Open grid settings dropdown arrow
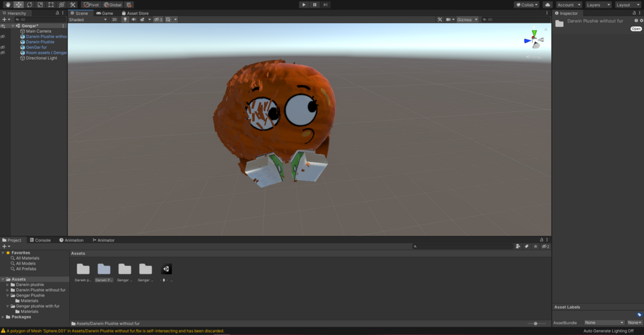Screen dimensions: 644x335 pos(176,19)
